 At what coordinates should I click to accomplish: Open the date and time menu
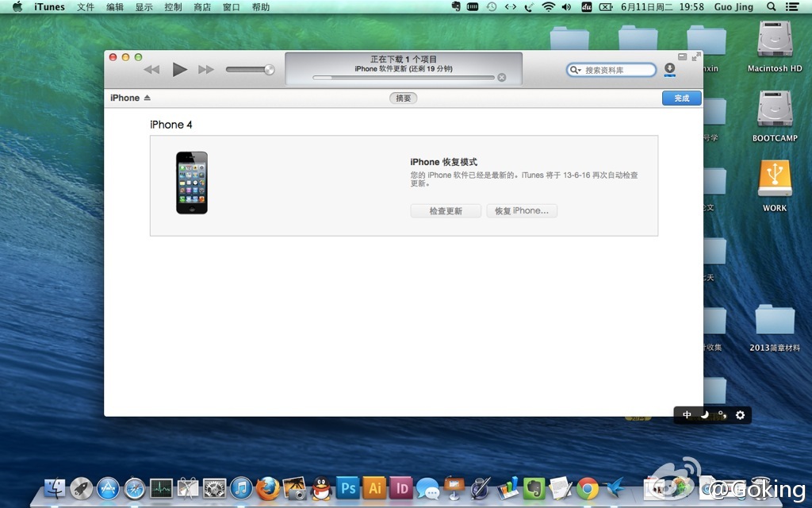coord(662,6)
